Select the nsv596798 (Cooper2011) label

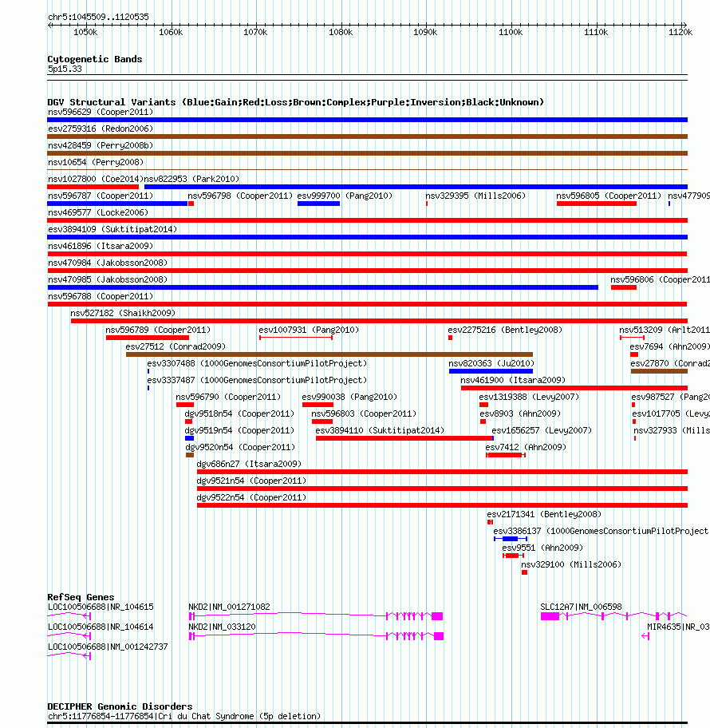240,196
